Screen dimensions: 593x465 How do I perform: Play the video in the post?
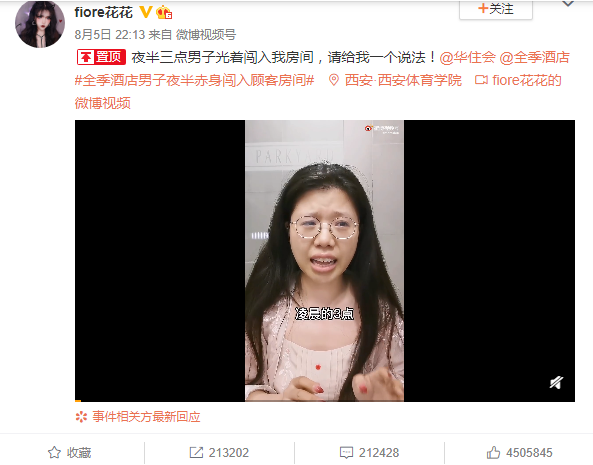(x=325, y=260)
